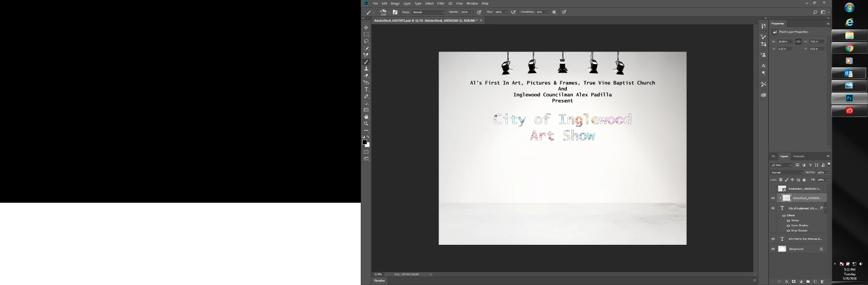Open the Timeline panel tab
The width and height of the screenshot is (868, 285).
coord(379,280)
